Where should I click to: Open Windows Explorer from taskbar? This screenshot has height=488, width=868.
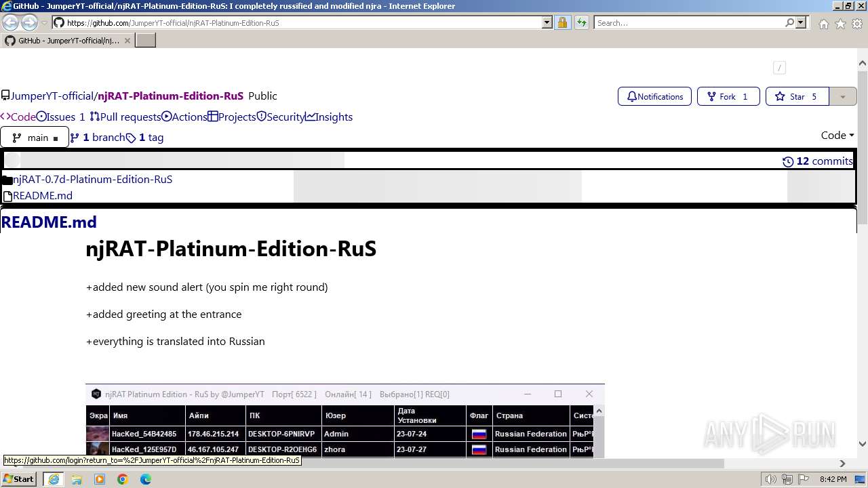77,479
